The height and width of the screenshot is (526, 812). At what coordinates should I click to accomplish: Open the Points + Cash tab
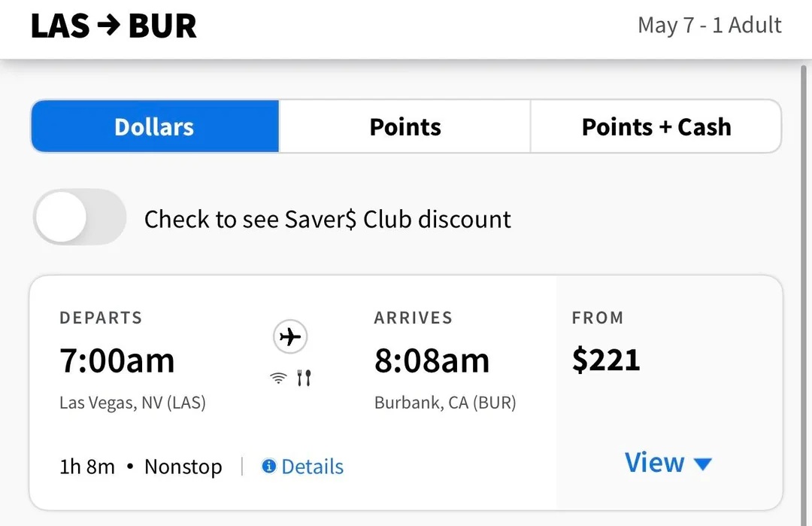coord(656,126)
